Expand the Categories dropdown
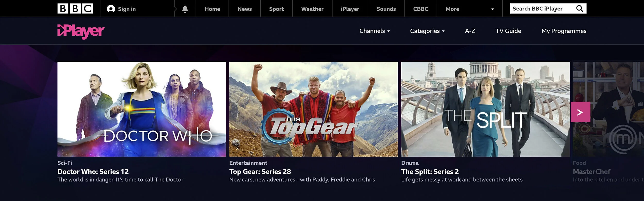 427,31
